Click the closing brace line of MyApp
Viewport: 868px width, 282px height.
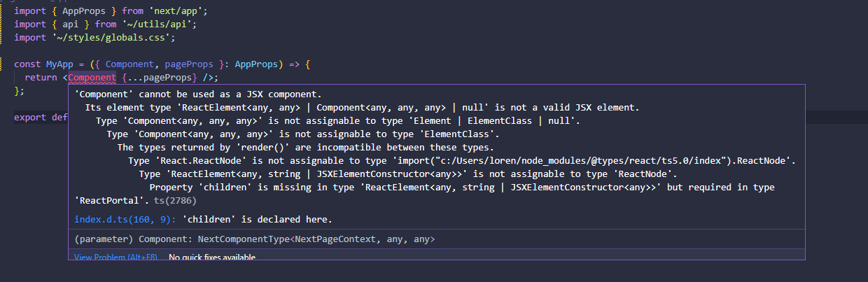coord(19,91)
